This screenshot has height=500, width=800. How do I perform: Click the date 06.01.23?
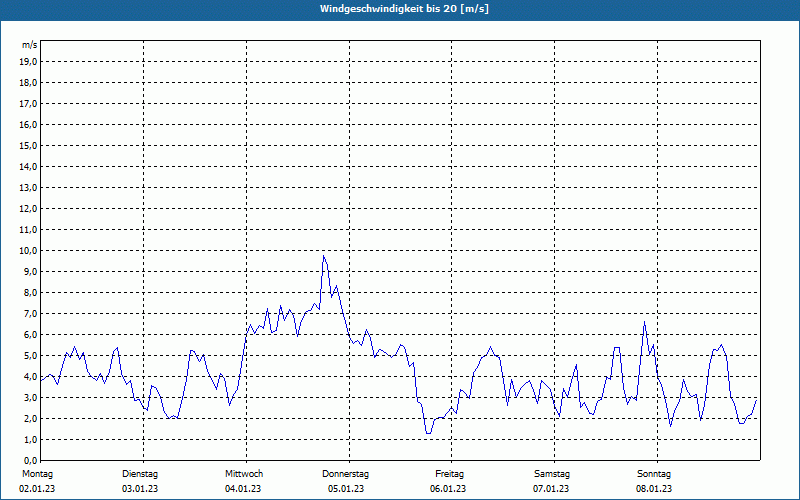[448, 489]
